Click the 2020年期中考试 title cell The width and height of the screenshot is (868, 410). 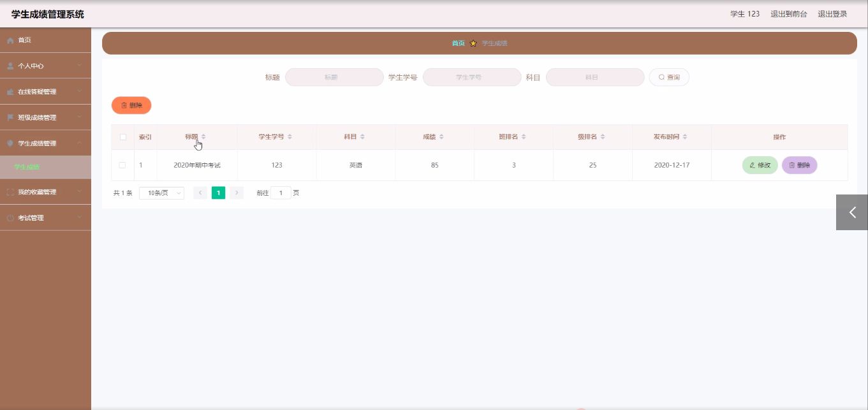coord(197,165)
